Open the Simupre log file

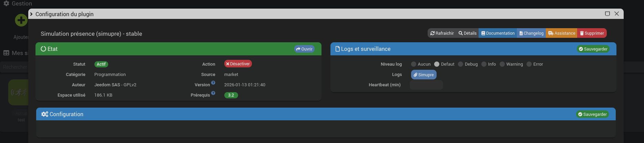point(423,75)
